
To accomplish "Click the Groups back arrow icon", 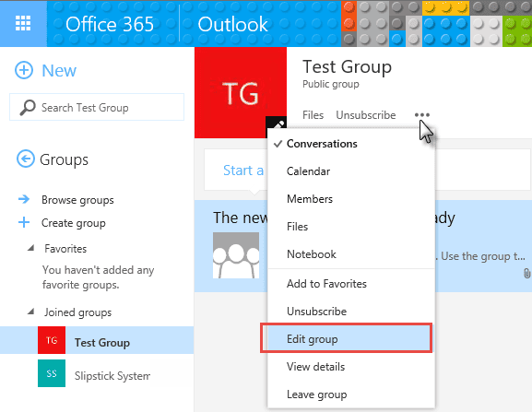I will [x=26, y=159].
